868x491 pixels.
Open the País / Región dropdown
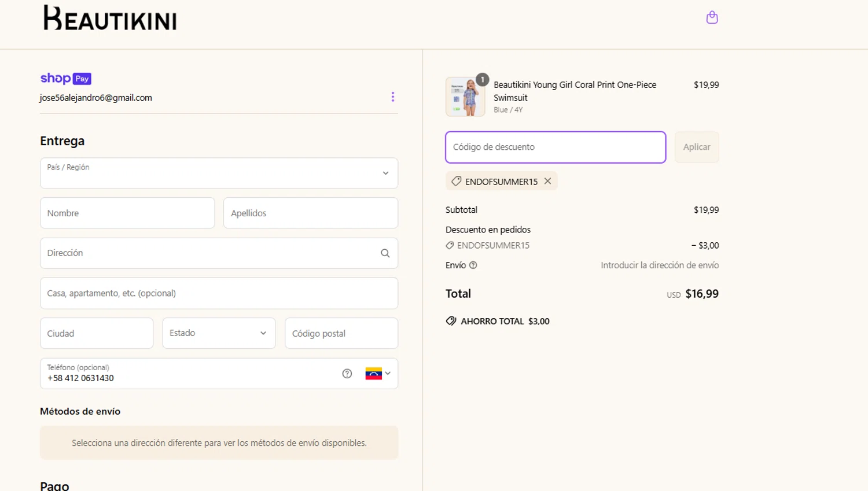219,173
